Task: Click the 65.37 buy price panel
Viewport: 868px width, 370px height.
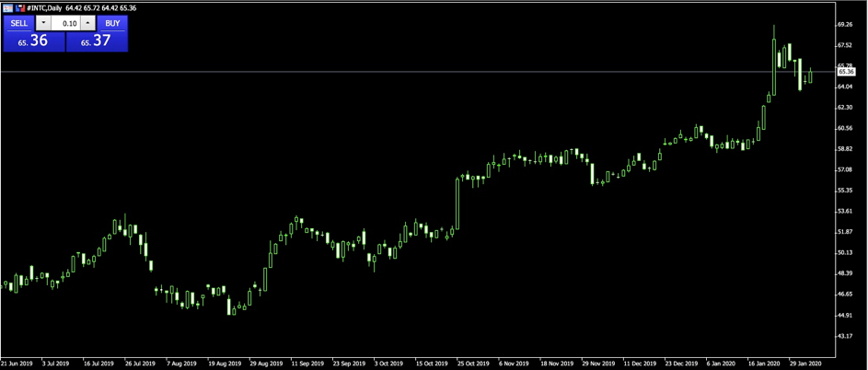Action: tap(97, 41)
